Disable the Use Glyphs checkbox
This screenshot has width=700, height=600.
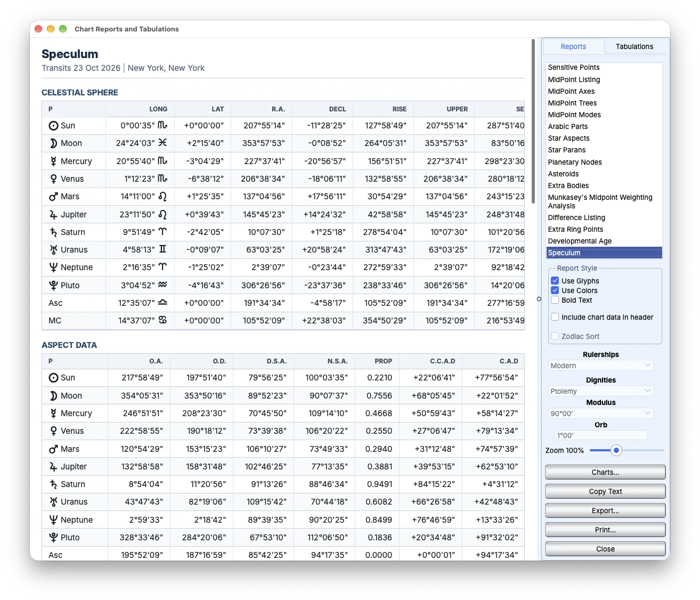coord(555,281)
